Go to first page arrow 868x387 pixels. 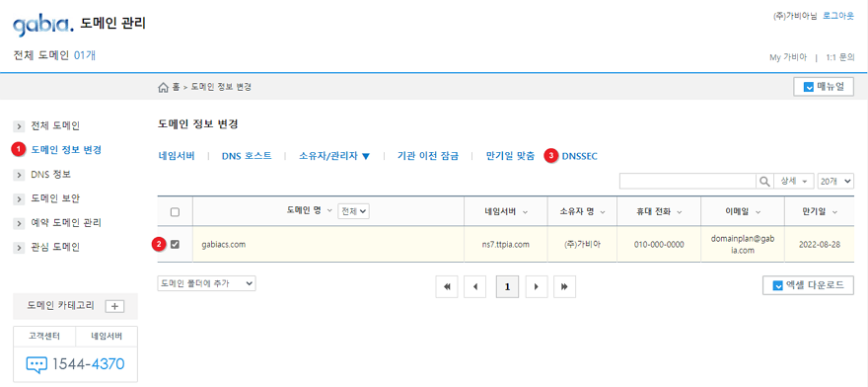(x=447, y=286)
